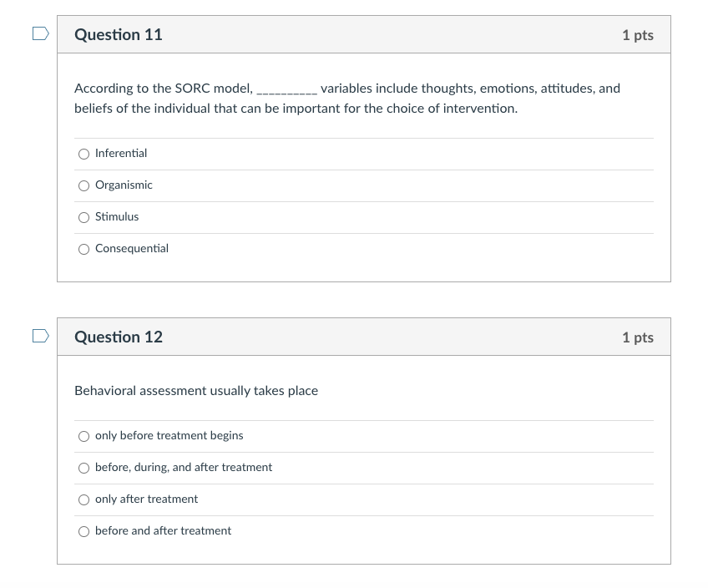The image size is (708, 588).
Task: Click the '1 pts' label on Question 12
Action: 637,337
